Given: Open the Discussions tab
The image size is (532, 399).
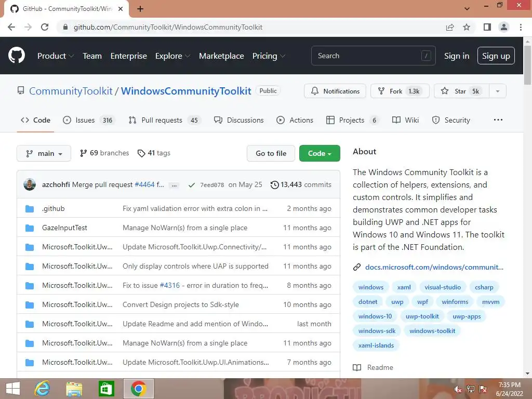Looking at the screenshot, I should coord(238,120).
